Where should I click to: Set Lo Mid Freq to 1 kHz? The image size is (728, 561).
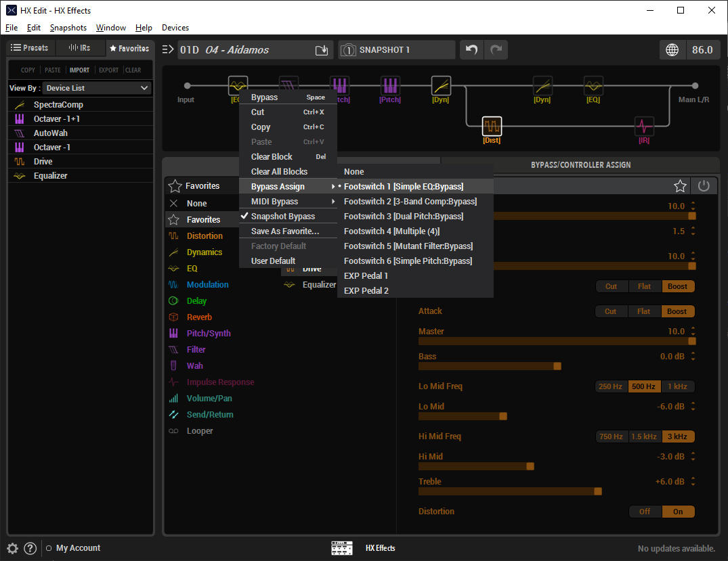(677, 386)
